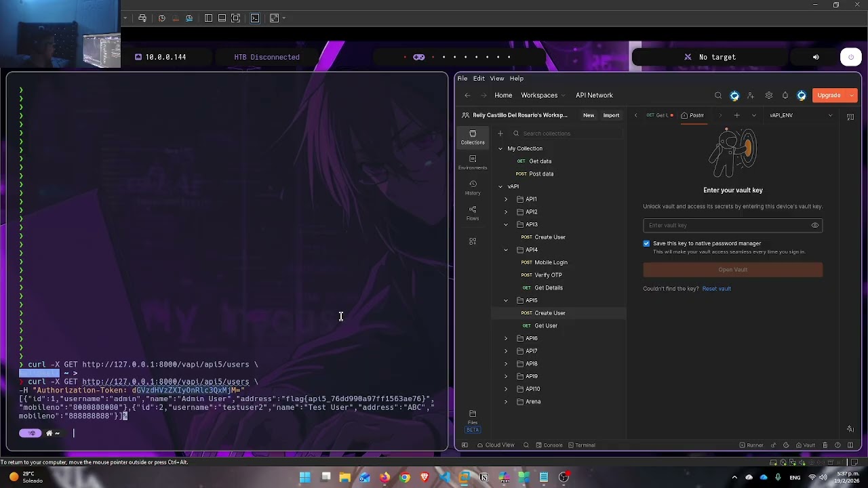Open the View menu in Postman

tap(497, 79)
